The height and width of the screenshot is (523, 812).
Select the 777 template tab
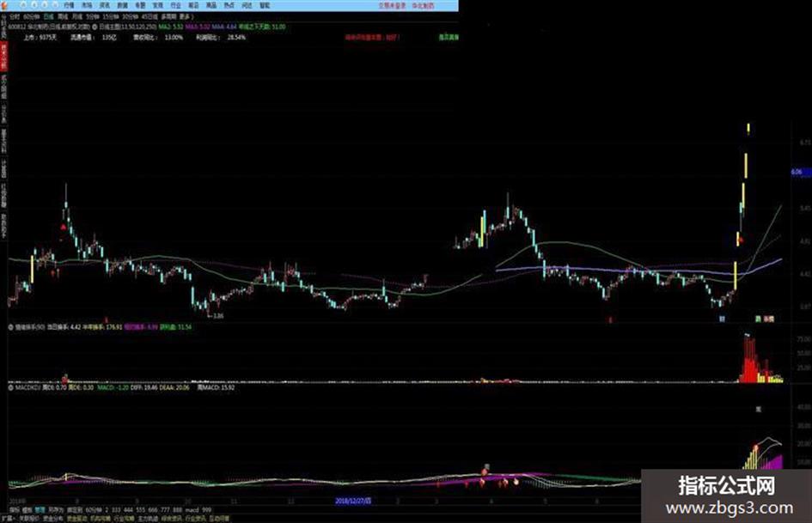[165, 510]
